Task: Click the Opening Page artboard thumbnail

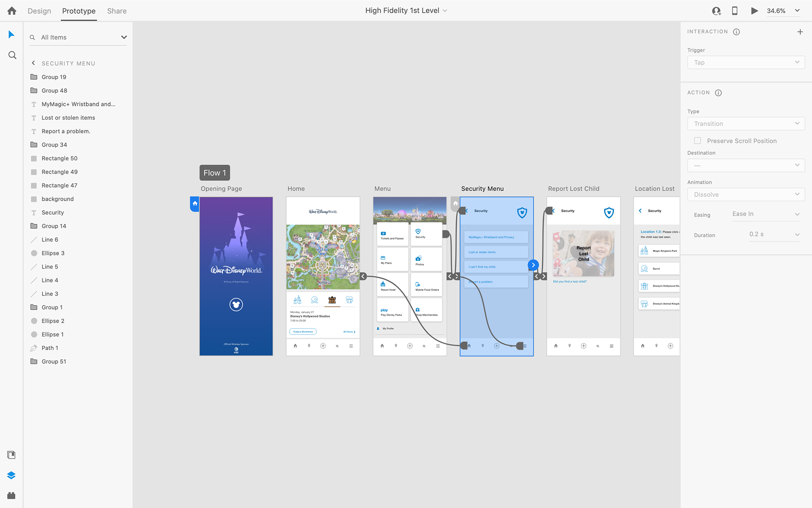Action: 236,276
